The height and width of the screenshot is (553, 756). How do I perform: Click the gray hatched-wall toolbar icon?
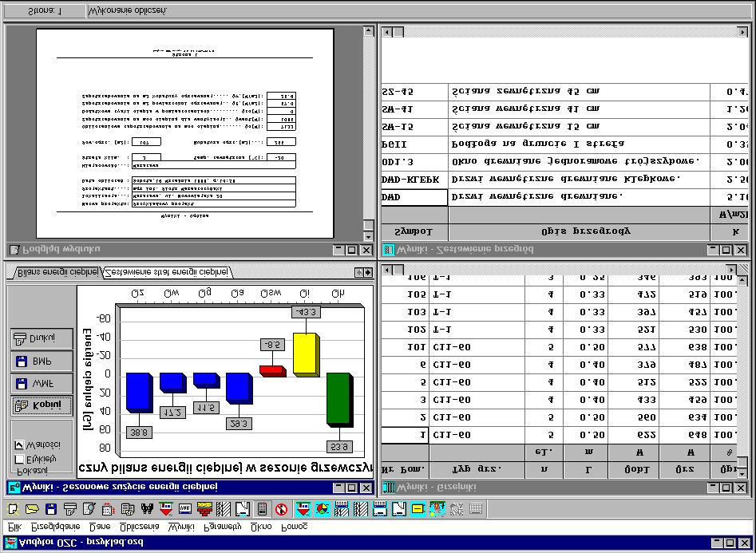click(224, 508)
